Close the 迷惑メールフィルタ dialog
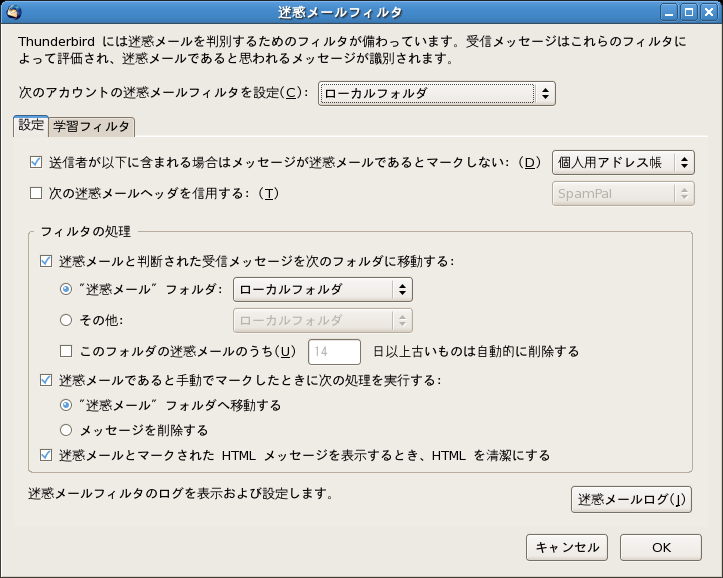 click(x=709, y=12)
